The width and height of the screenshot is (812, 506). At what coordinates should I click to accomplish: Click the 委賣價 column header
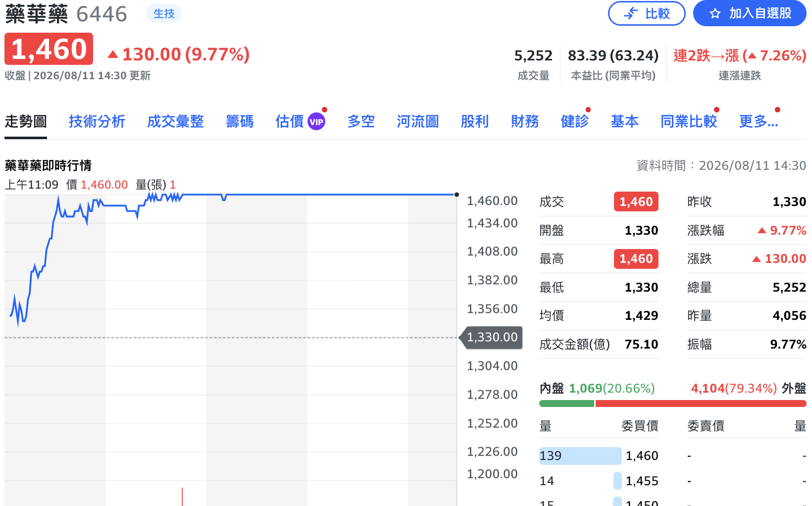706,426
